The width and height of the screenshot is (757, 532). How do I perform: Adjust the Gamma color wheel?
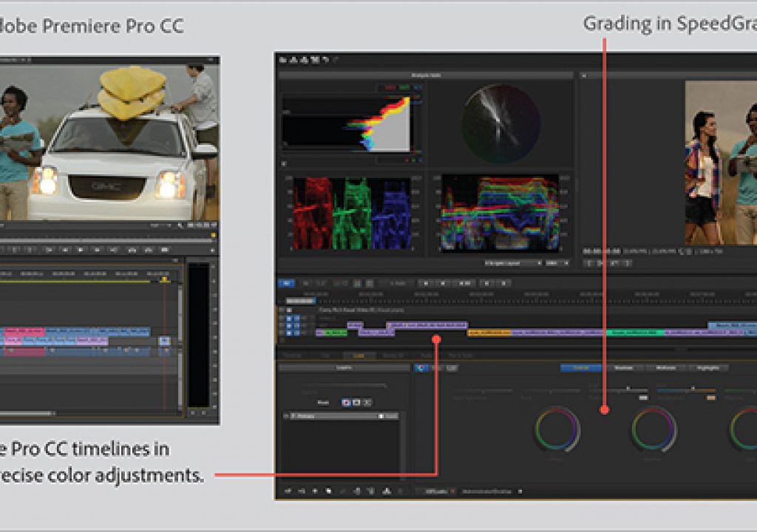[654, 429]
